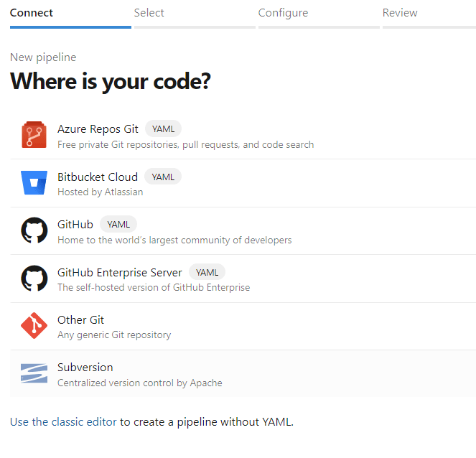Select the GitHub option title
Image resolution: width=476 pixels, height=458 pixels.
point(75,225)
